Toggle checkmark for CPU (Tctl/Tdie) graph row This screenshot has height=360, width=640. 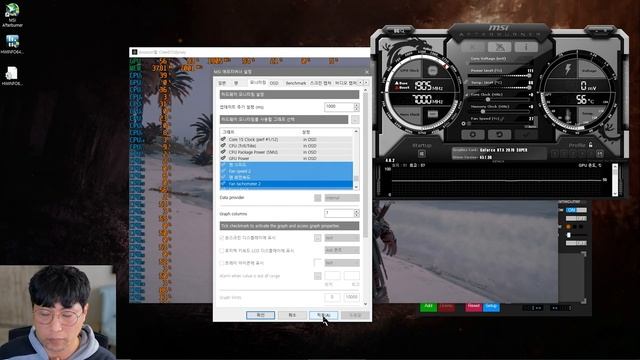coord(223,145)
